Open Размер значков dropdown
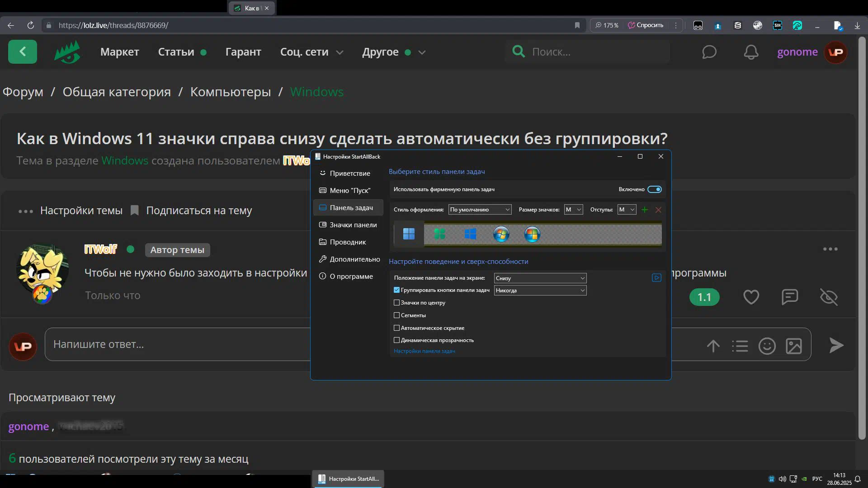Viewport: 868px width, 488px height. click(573, 210)
